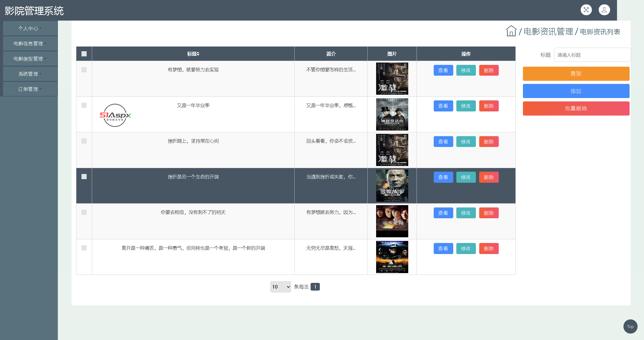Click the blue 添加 button
The width and height of the screenshot is (644, 340).
click(576, 91)
